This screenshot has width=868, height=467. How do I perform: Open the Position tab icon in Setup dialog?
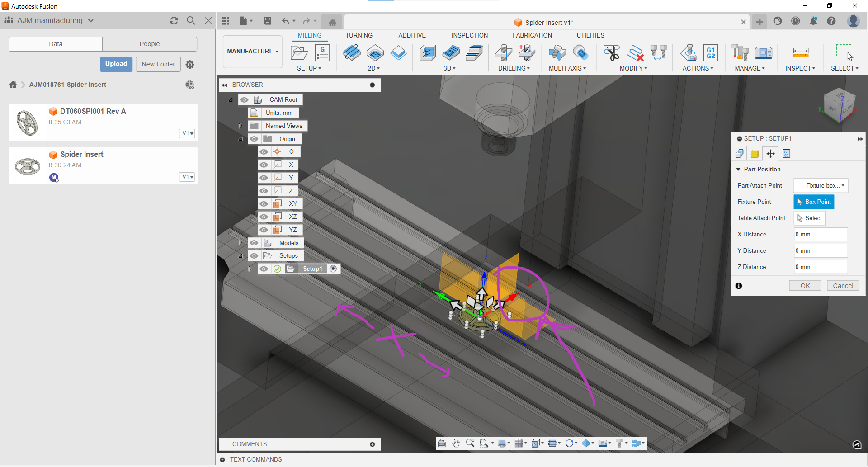click(x=770, y=154)
